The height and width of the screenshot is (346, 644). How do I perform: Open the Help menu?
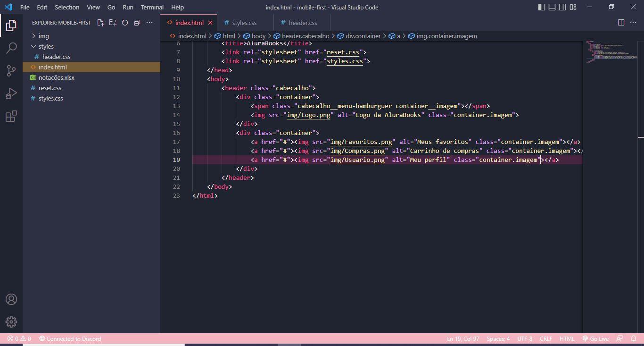point(178,7)
